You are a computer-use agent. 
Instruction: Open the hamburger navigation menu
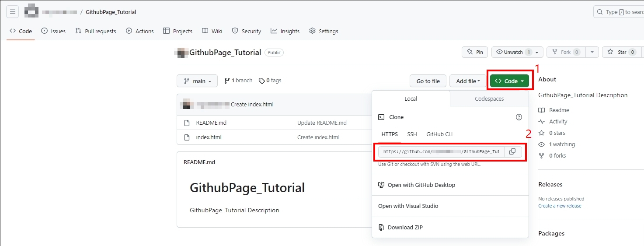coord(12,12)
